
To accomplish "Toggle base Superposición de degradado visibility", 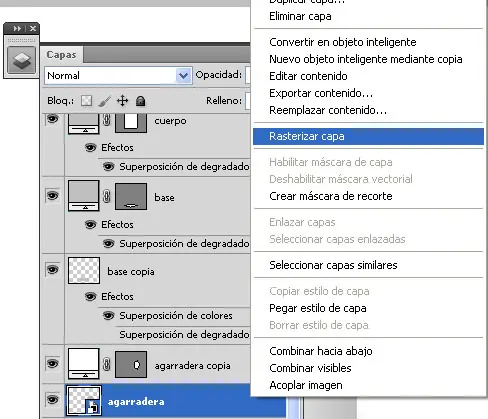I will click(x=108, y=243).
